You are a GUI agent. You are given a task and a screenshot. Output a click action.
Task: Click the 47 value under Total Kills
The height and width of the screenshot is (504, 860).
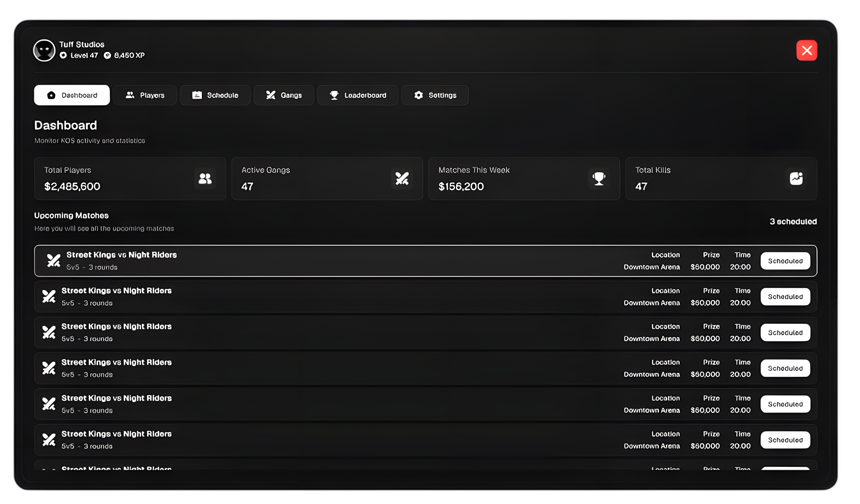point(641,186)
